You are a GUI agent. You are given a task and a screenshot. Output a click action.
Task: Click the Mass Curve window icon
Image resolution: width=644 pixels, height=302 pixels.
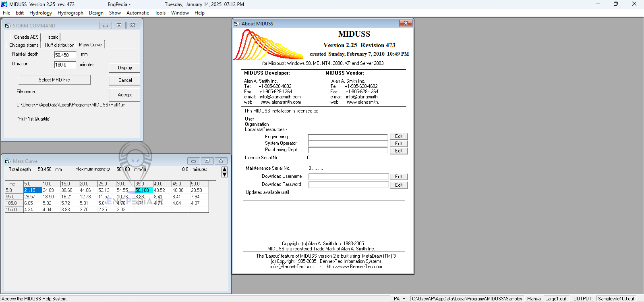pyautogui.click(x=8, y=161)
